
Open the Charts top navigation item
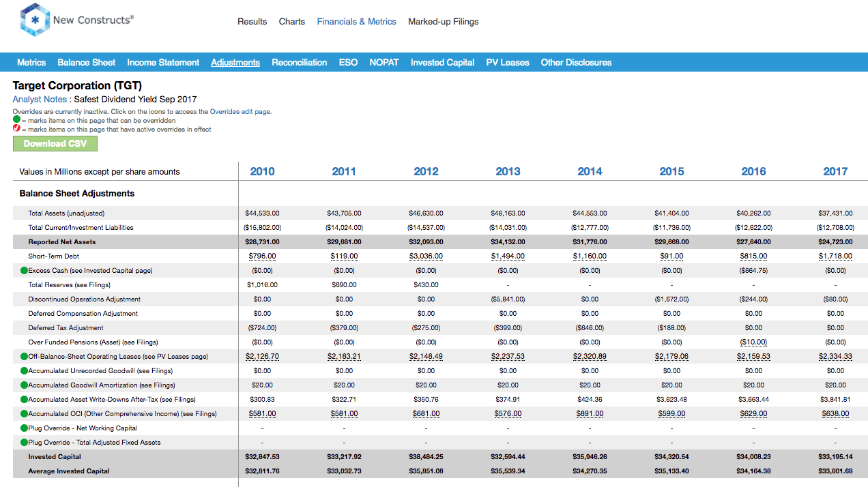point(292,22)
